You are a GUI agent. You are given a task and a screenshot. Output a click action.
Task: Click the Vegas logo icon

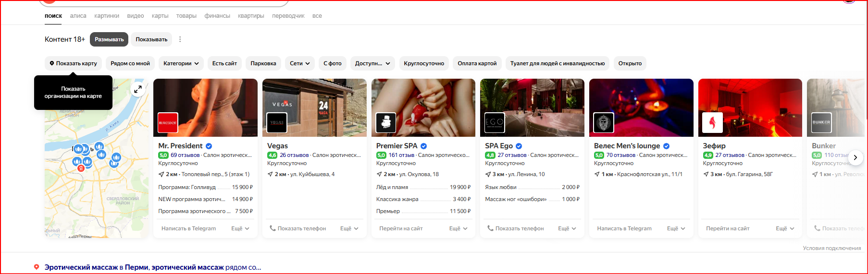click(277, 123)
